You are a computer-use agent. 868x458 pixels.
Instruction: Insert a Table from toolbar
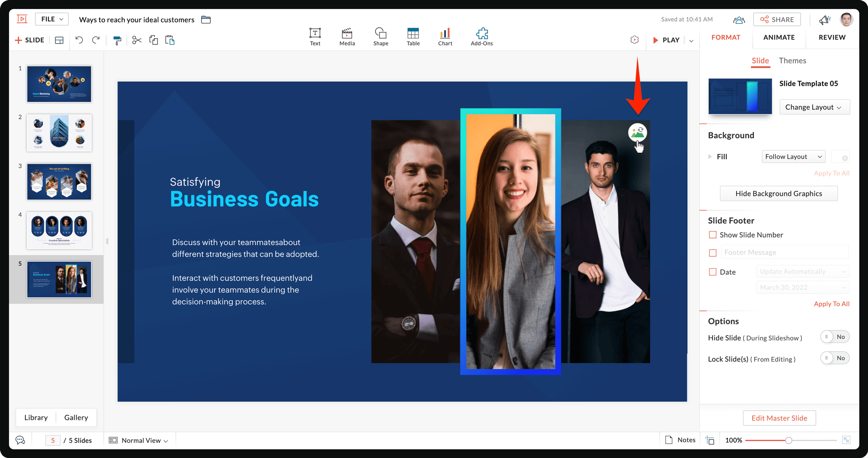413,37
